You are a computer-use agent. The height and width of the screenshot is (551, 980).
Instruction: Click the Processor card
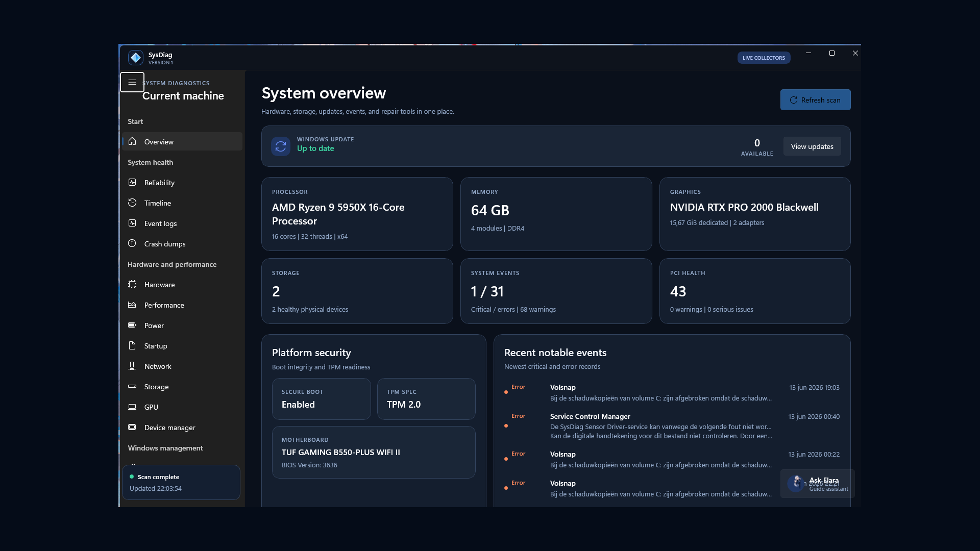357,214
